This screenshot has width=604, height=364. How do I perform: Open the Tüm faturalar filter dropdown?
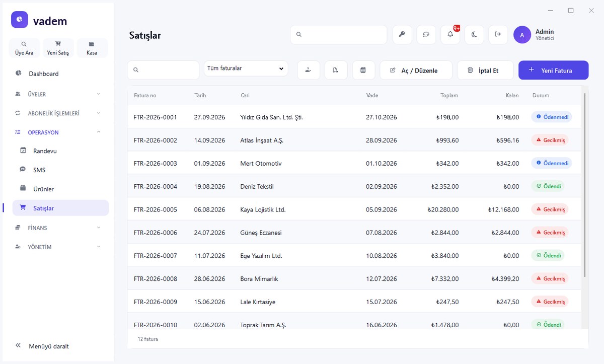(x=246, y=68)
